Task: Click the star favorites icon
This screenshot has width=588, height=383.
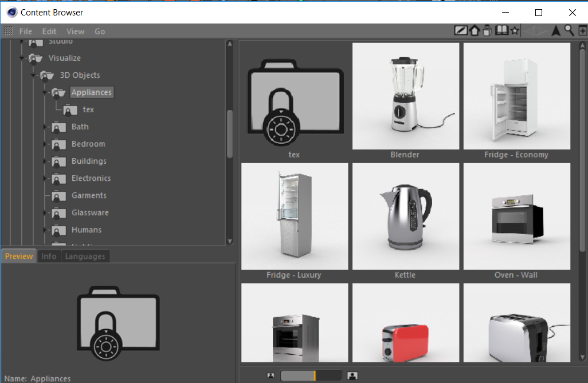Action: click(x=515, y=31)
